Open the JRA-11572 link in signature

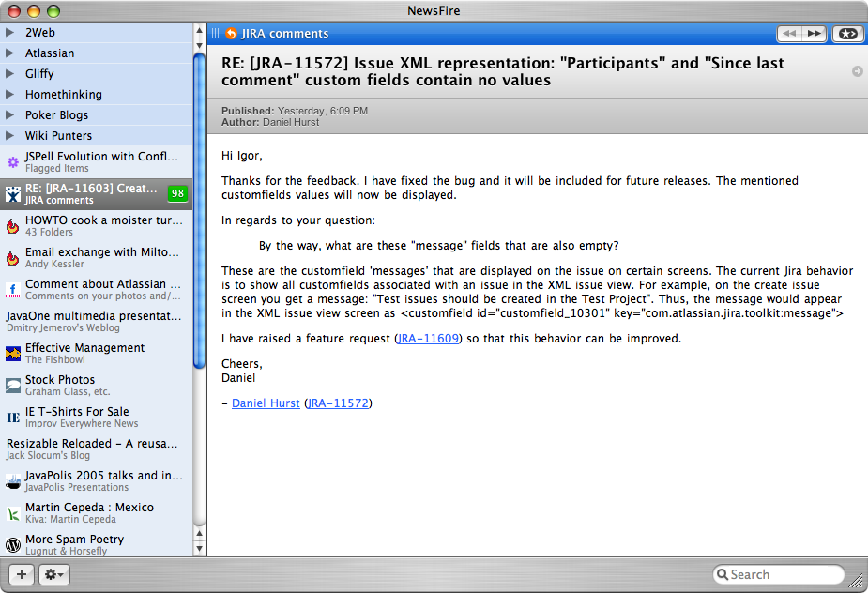click(x=338, y=403)
